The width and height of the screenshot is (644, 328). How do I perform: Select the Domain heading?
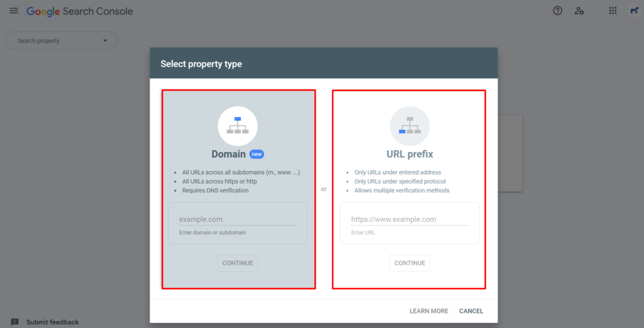(229, 155)
